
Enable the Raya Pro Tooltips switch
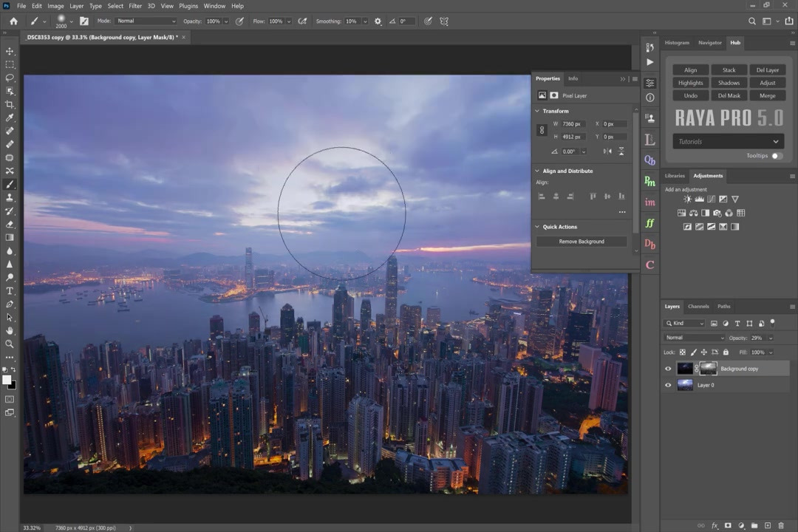(777, 156)
